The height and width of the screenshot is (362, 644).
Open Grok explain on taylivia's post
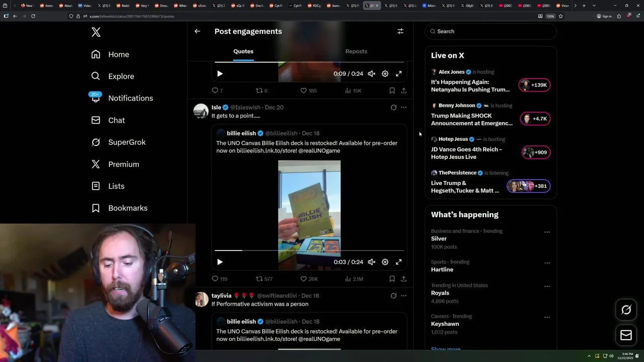pos(393,296)
